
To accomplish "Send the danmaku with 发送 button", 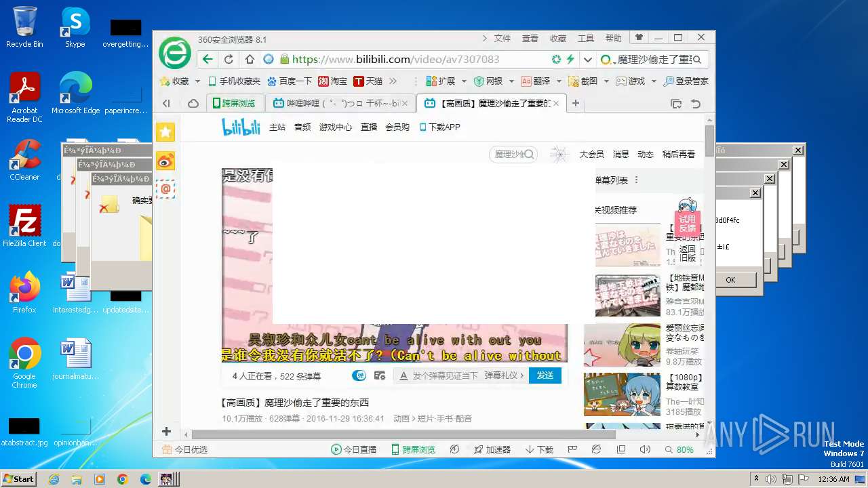I will 545,375.
